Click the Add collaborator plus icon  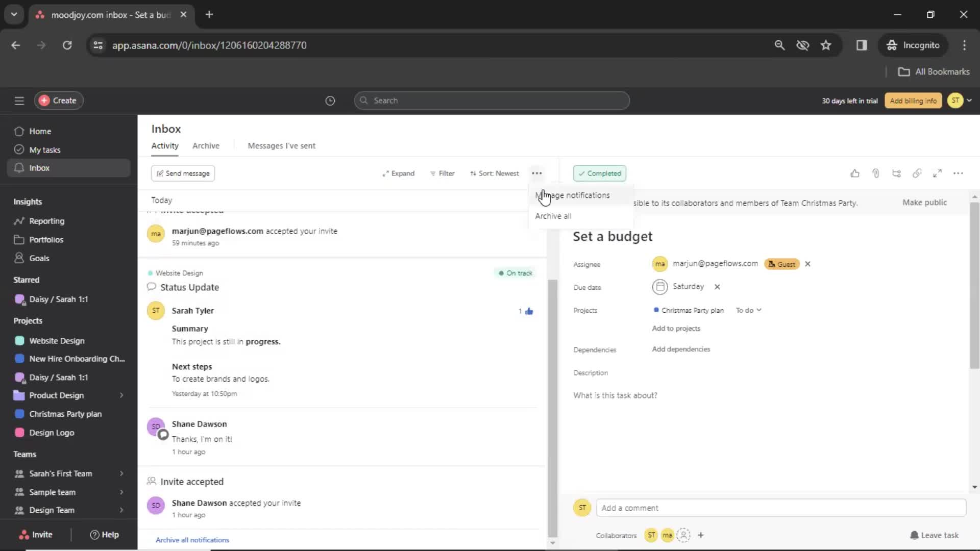pos(700,535)
